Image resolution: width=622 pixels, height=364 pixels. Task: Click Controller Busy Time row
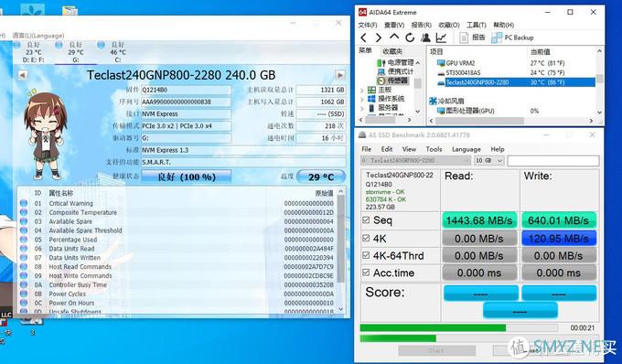pyautogui.click(x=177, y=285)
